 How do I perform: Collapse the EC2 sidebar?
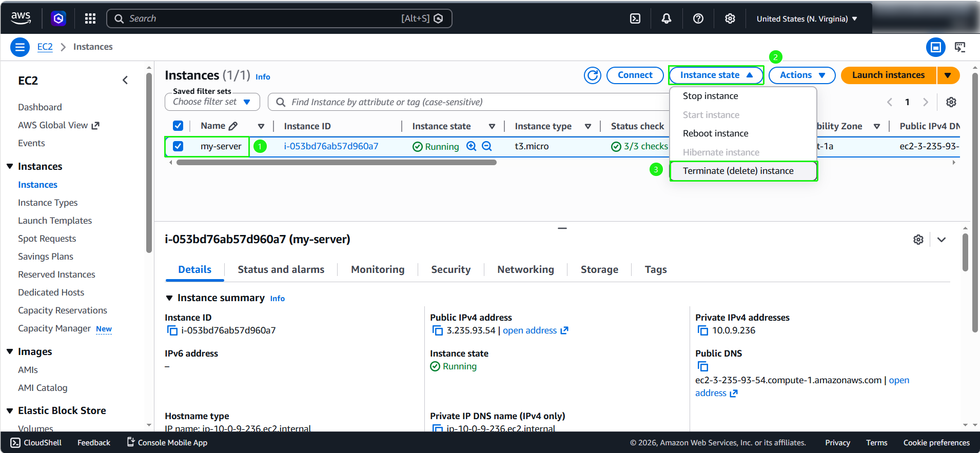[125, 80]
